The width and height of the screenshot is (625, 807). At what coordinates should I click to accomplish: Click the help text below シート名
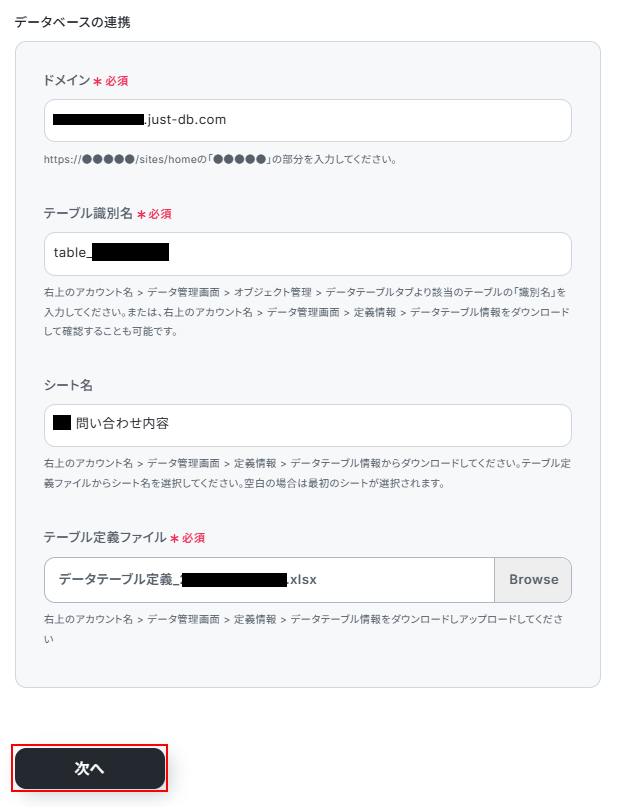click(305, 473)
